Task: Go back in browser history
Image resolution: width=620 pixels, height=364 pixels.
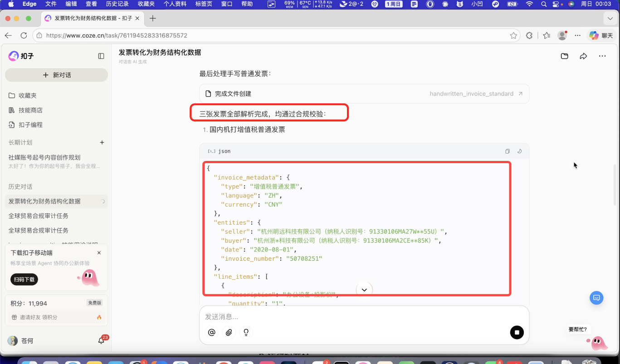Action: pyautogui.click(x=8, y=35)
